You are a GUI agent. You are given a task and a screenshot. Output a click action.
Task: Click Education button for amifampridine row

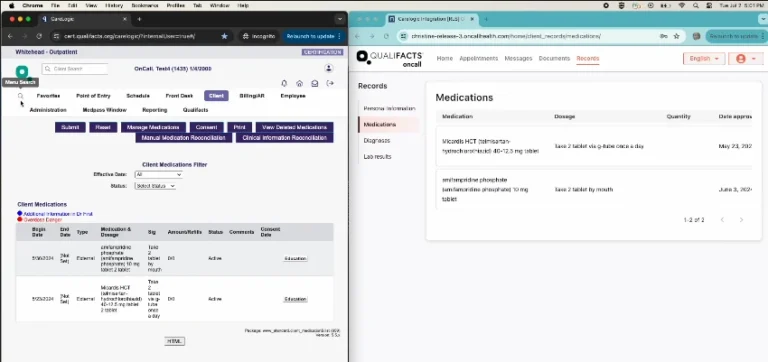295,259
